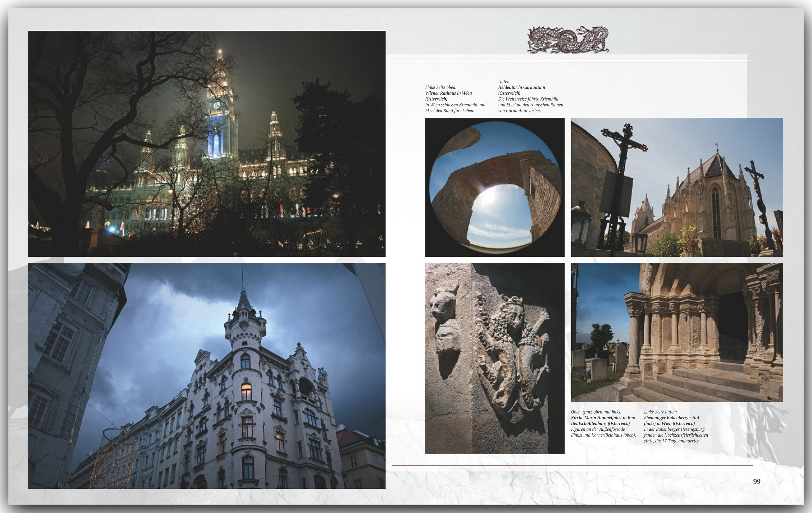Click the red horizontal rule at bottom
Image resolution: width=812 pixels, height=513 pixels.
pyautogui.click(x=572, y=465)
